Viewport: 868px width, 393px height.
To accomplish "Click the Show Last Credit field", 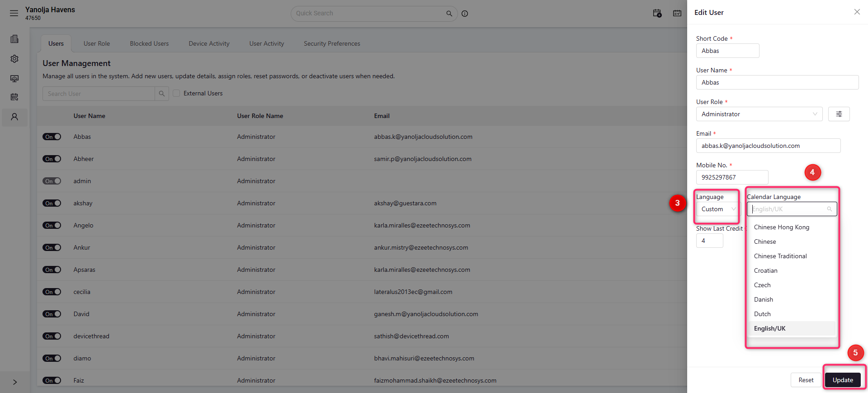I will pyautogui.click(x=709, y=241).
